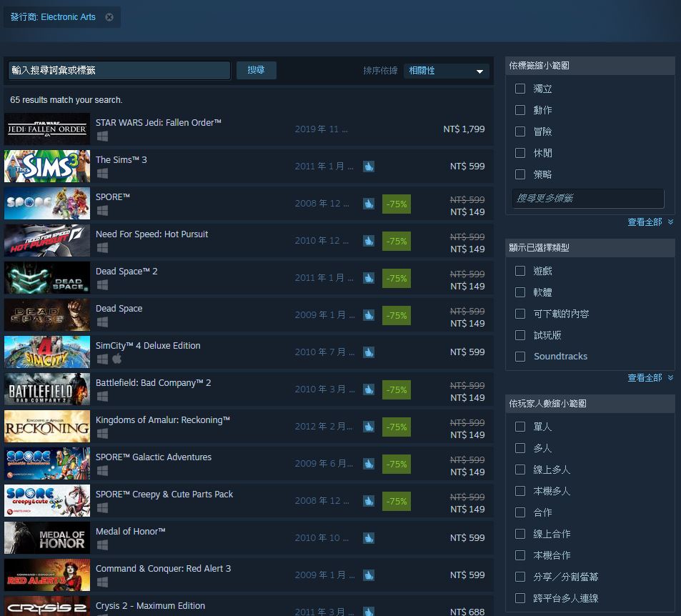Click the thumbs-up icon for Medal of Honor
This screenshot has width=681, height=616.
369,538
